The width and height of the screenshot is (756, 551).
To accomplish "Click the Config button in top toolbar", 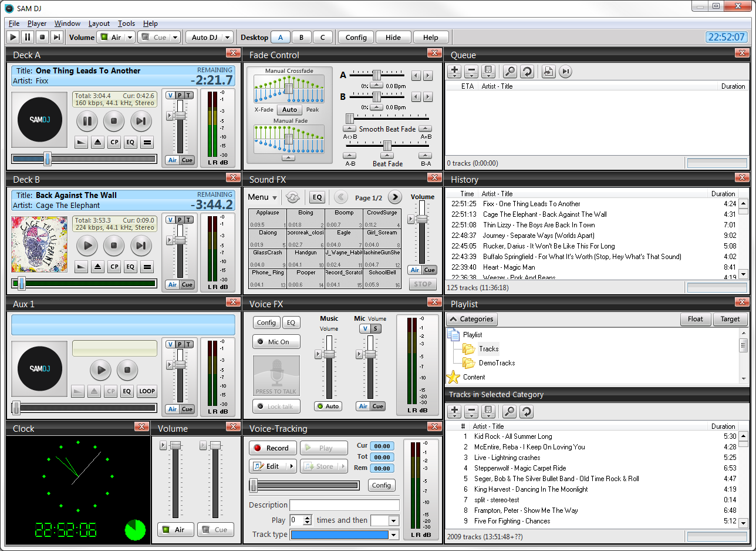I will click(356, 38).
